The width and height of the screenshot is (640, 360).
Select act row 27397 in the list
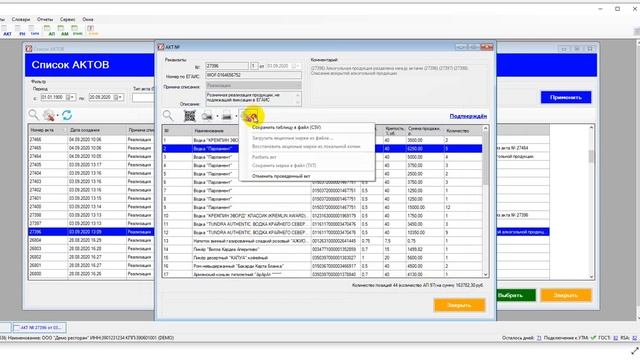(91, 223)
